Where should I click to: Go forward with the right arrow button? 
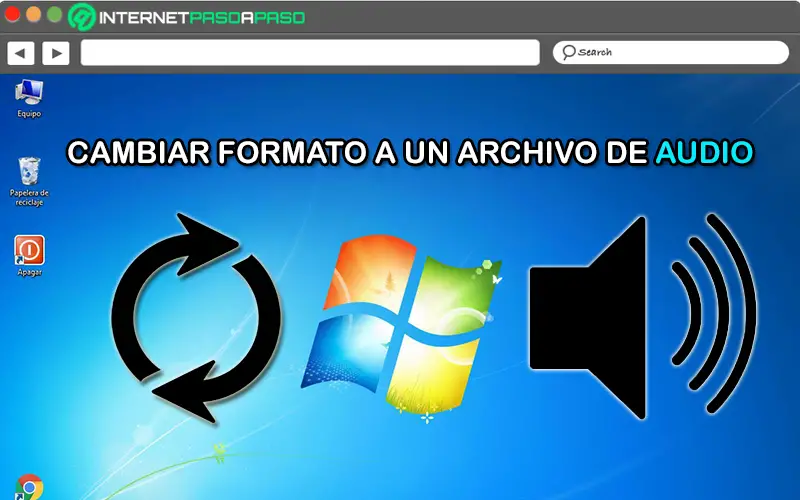tap(56, 53)
